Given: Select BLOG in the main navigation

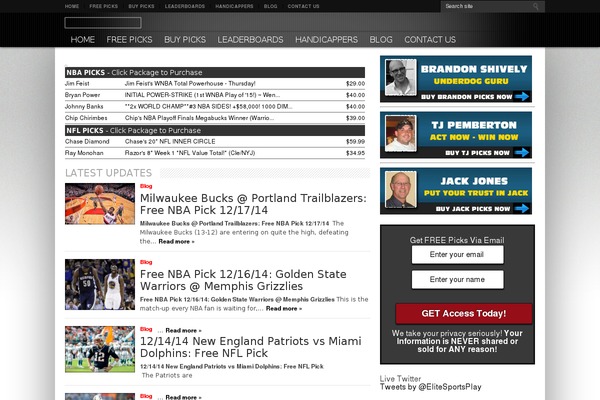Looking at the screenshot, I should [381, 39].
